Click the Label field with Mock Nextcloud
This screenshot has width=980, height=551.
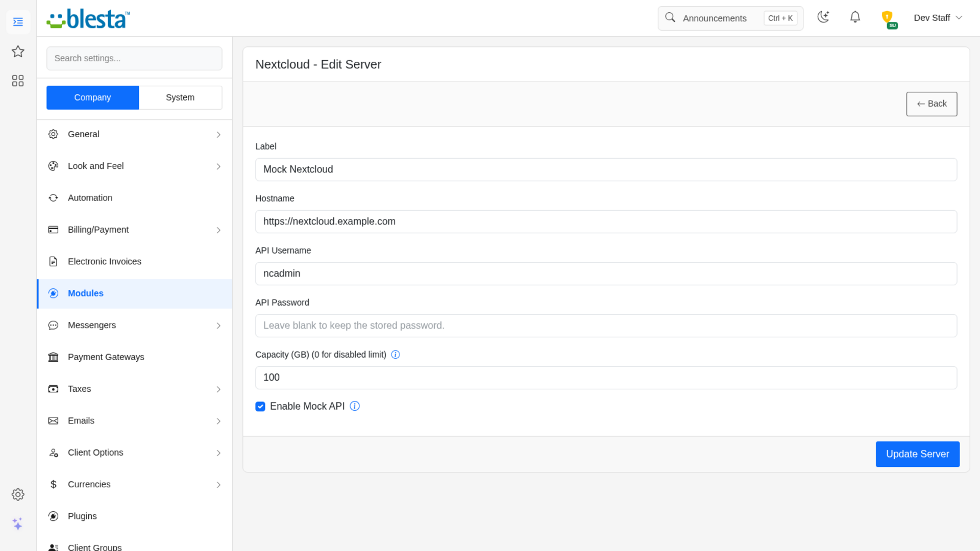pyautogui.click(x=606, y=169)
